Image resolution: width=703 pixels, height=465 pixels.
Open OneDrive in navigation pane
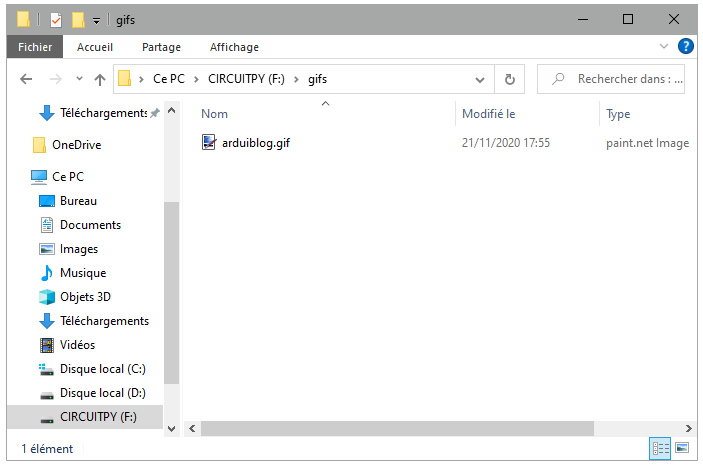point(76,145)
